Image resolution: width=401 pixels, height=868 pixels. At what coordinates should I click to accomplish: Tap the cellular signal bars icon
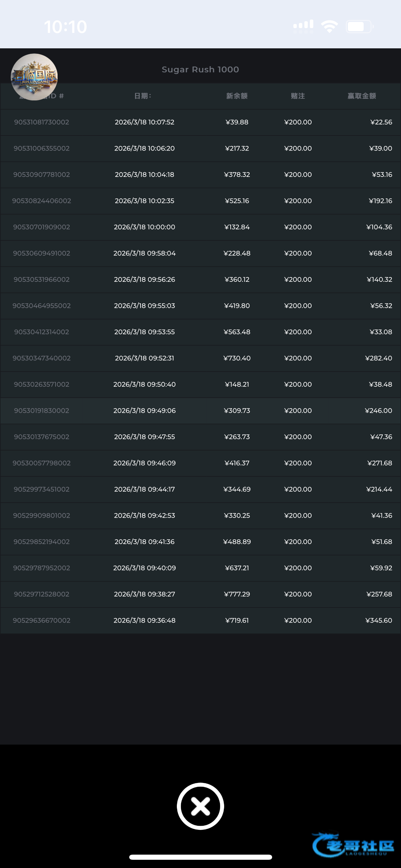(303, 25)
